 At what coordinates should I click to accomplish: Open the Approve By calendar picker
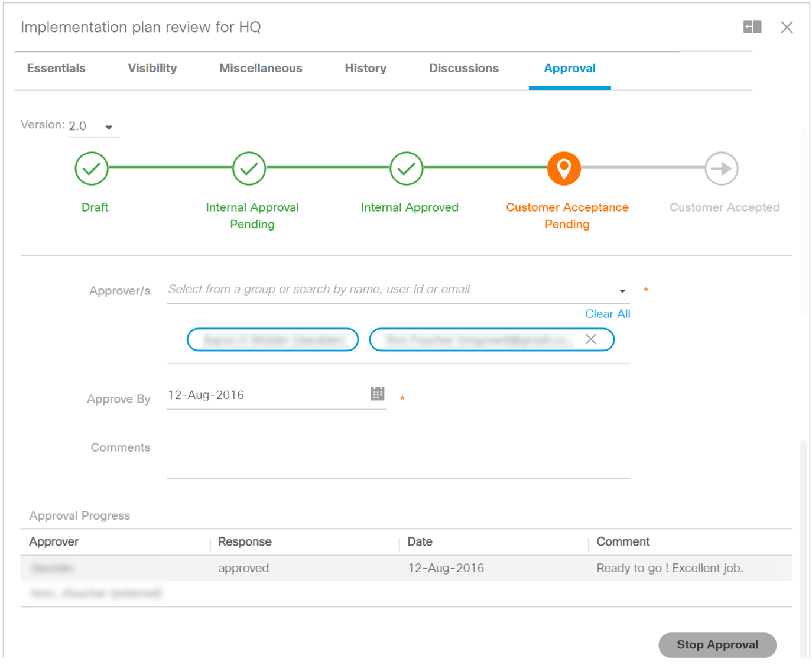point(378,394)
